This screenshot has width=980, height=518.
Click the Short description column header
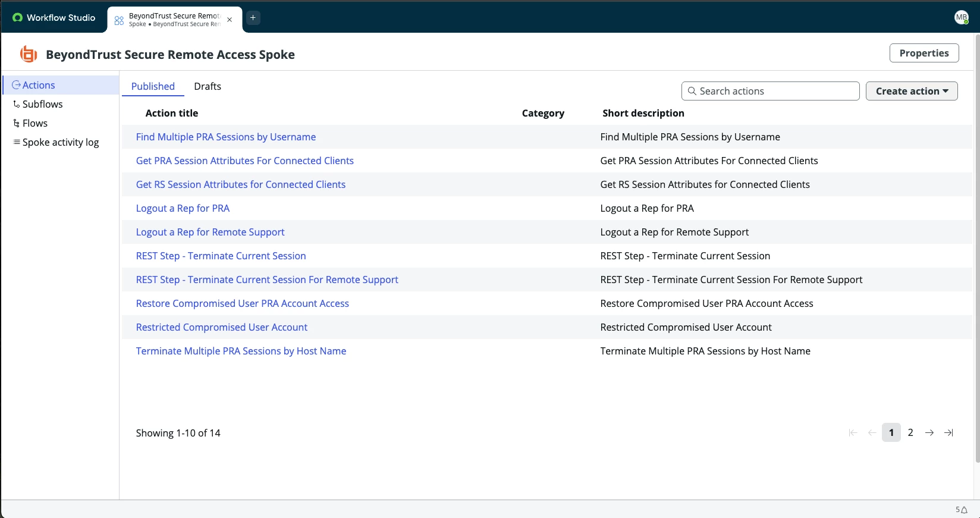643,113
